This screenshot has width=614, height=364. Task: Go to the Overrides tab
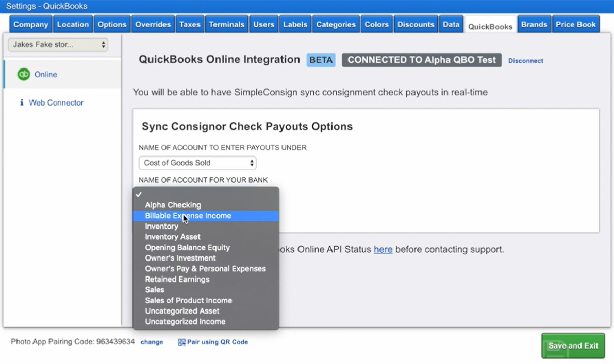coord(153,24)
